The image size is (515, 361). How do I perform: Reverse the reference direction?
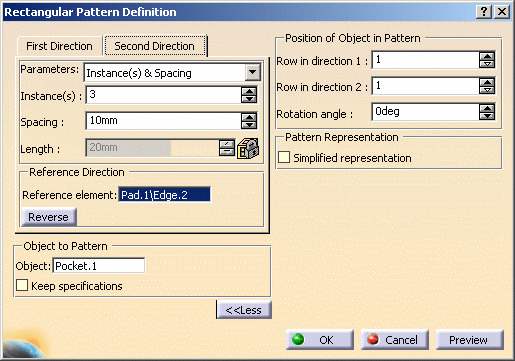click(x=49, y=217)
